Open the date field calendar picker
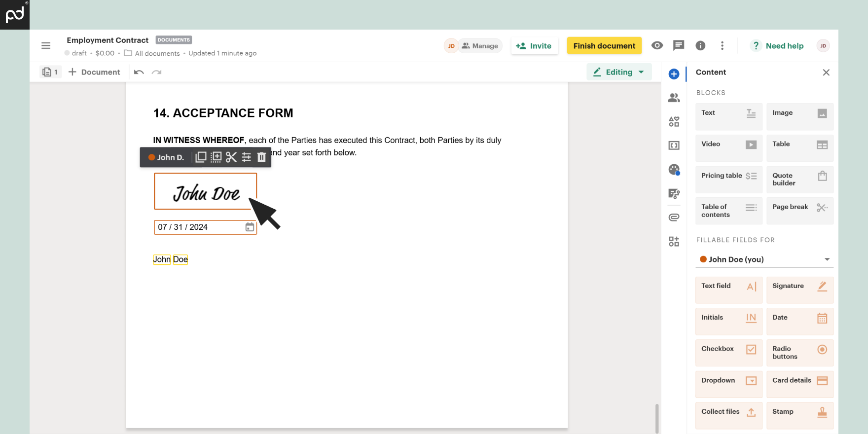Screen dimensions: 868x434 pyautogui.click(x=250, y=227)
